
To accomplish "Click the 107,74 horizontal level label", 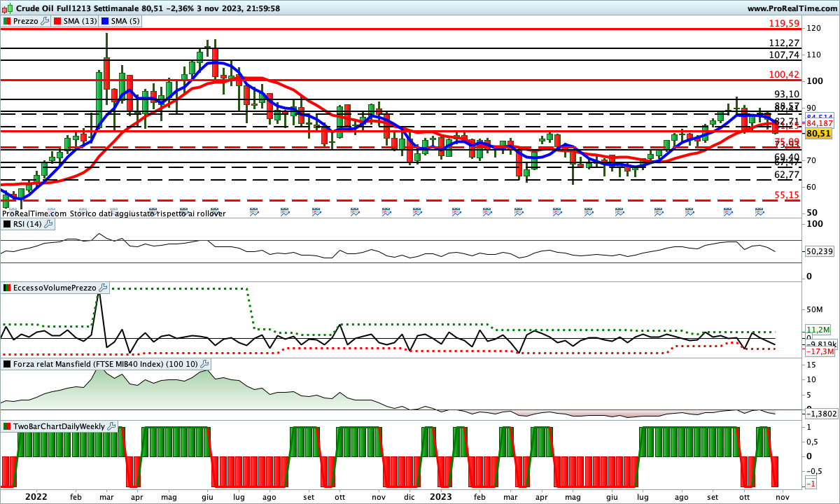I will tap(784, 55).
